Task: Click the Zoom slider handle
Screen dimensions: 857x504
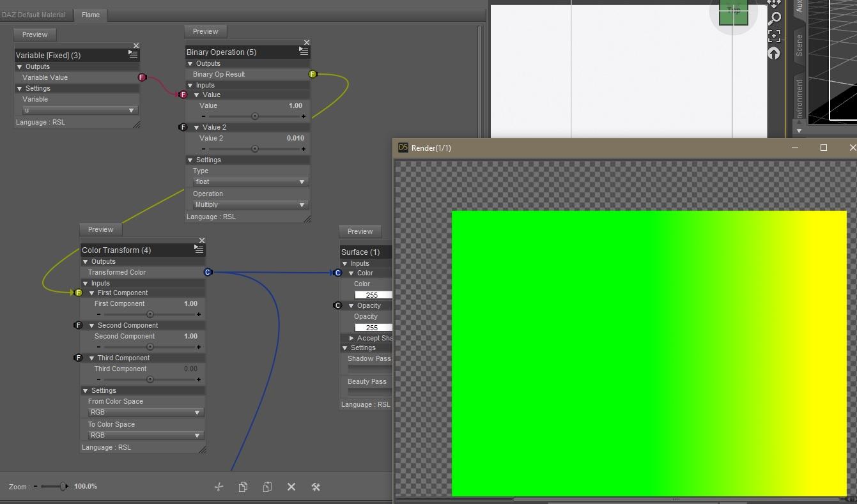Action: 64,487
